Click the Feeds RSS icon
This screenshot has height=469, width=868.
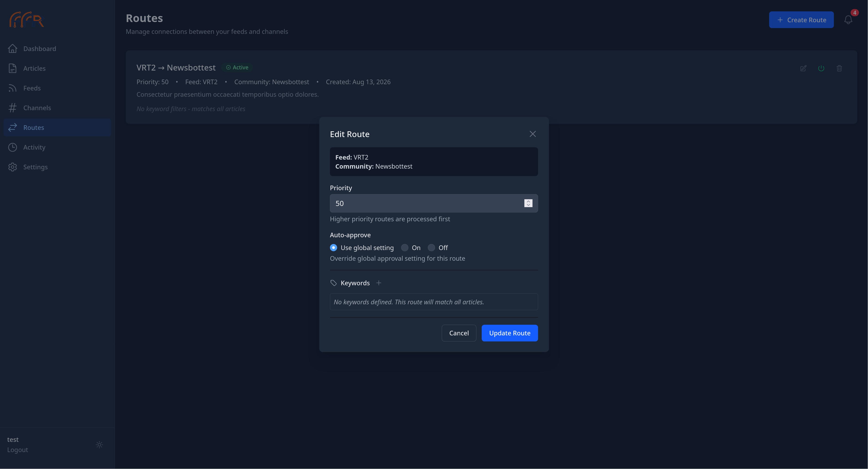(13, 88)
